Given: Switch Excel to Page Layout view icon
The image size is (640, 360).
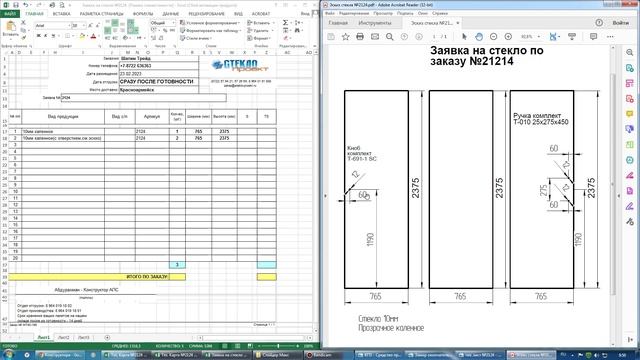Looking at the screenshot, I should tap(237, 346).
